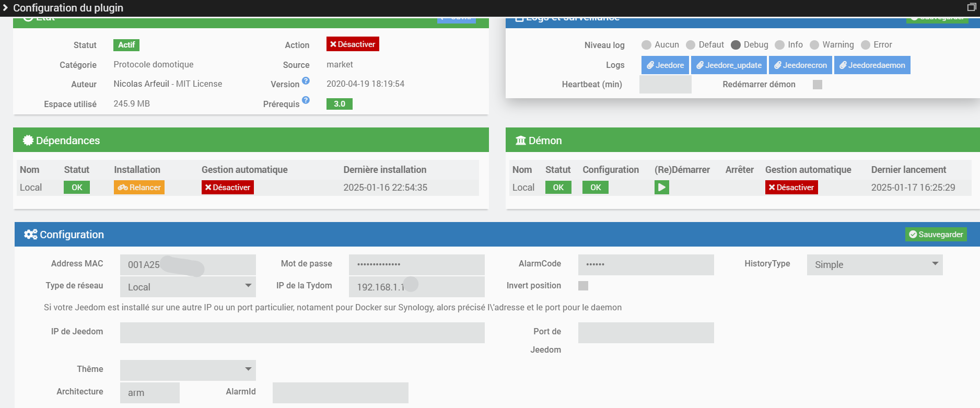Open the HistoryType dropdown

(x=875, y=265)
